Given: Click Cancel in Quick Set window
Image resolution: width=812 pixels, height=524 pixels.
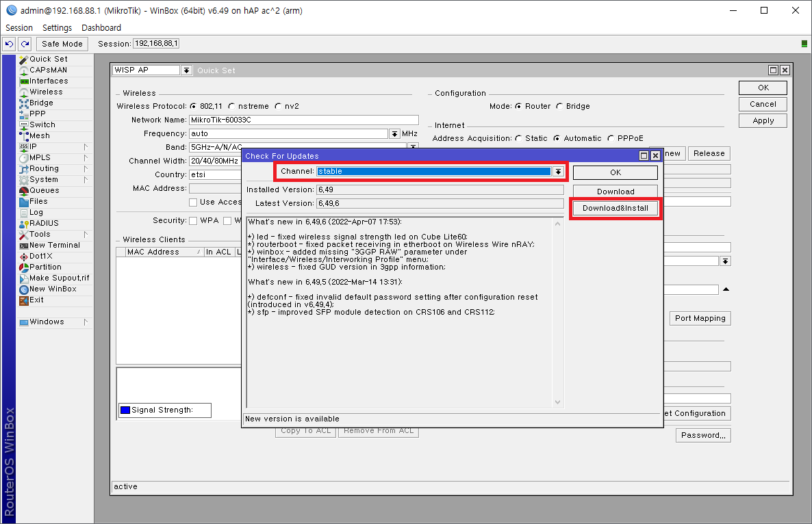Looking at the screenshot, I should click(763, 104).
